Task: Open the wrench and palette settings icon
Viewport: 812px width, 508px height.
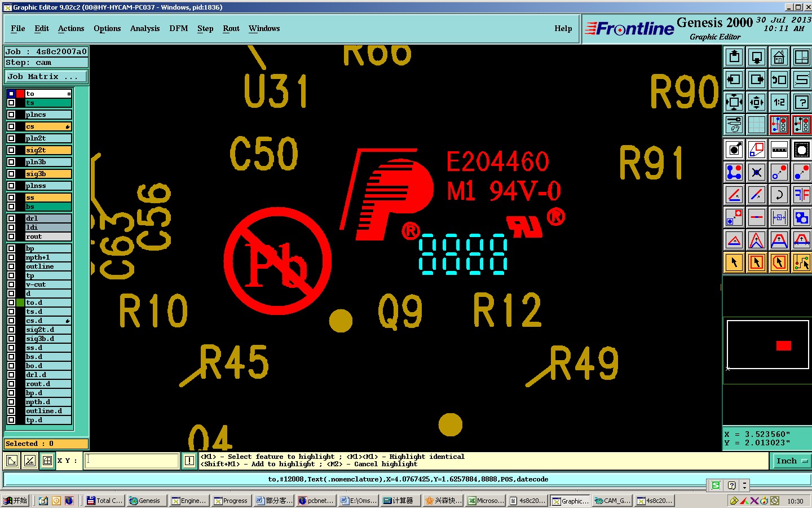Action: [x=734, y=125]
